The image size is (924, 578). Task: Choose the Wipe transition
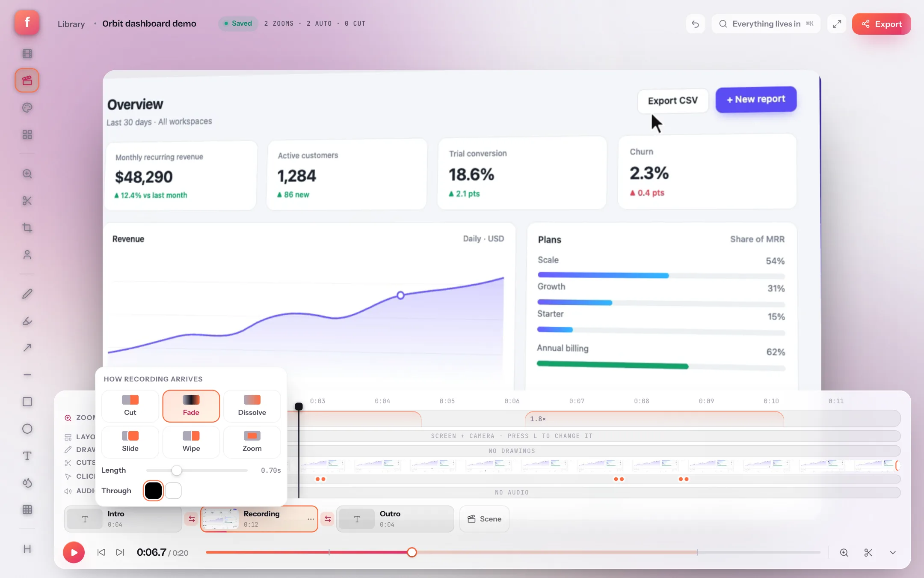pyautogui.click(x=191, y=442)
